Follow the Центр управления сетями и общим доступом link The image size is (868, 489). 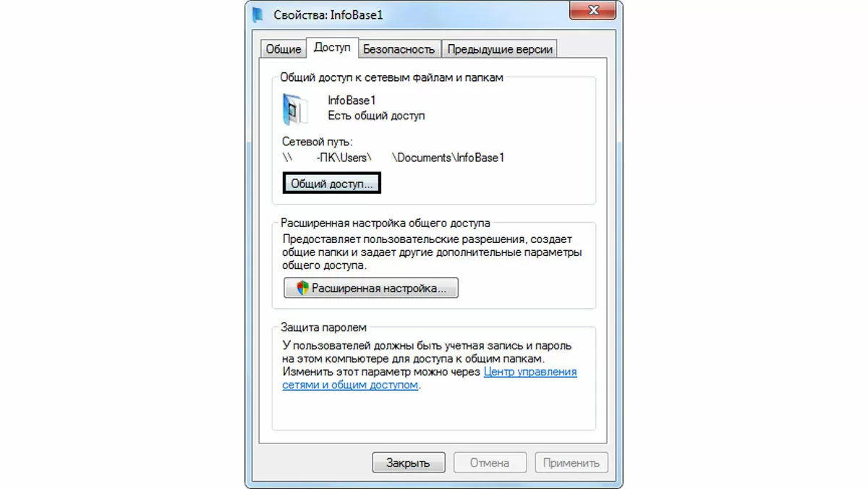pyautogui.click(x=430, y=378)
